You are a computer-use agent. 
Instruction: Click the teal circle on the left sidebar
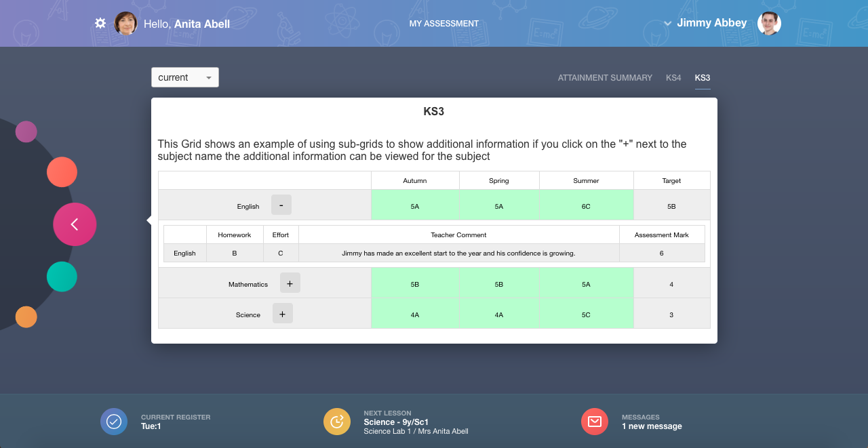pyautogui.click(x=62, y=277)
